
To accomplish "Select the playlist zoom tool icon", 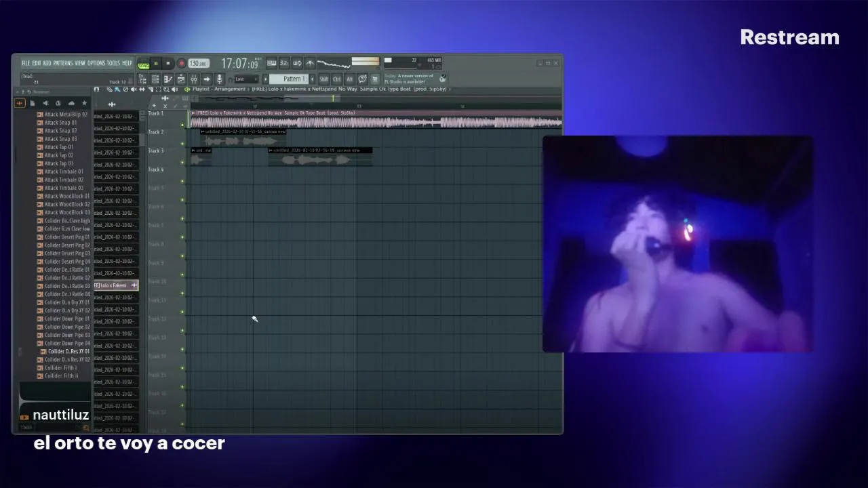I will pos(166,89).
